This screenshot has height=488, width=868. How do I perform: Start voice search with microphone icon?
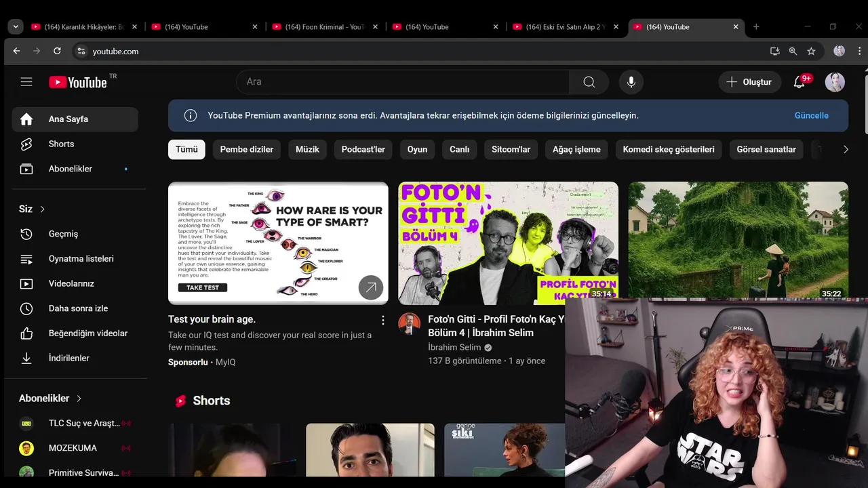(x=631, y=82)
